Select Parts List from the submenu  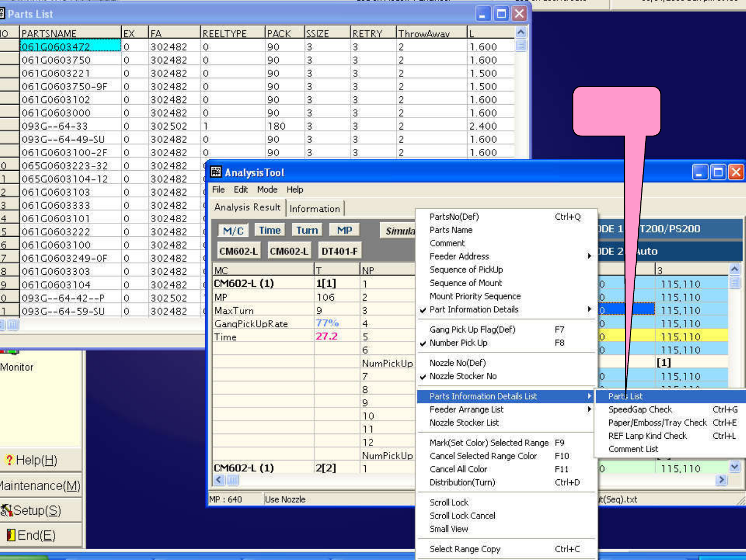click(x=625, y=397)
